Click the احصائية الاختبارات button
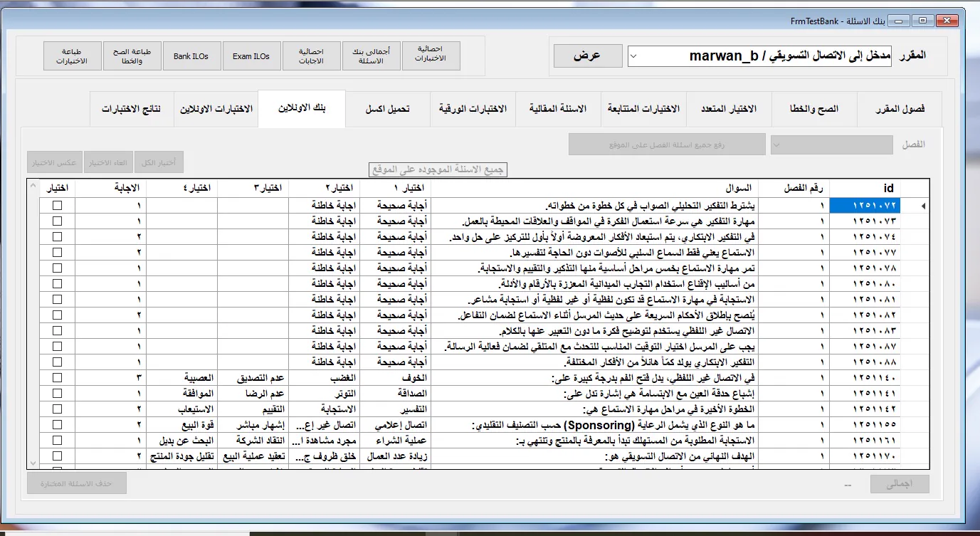980x536 pixels. click(x=431, y=56)
